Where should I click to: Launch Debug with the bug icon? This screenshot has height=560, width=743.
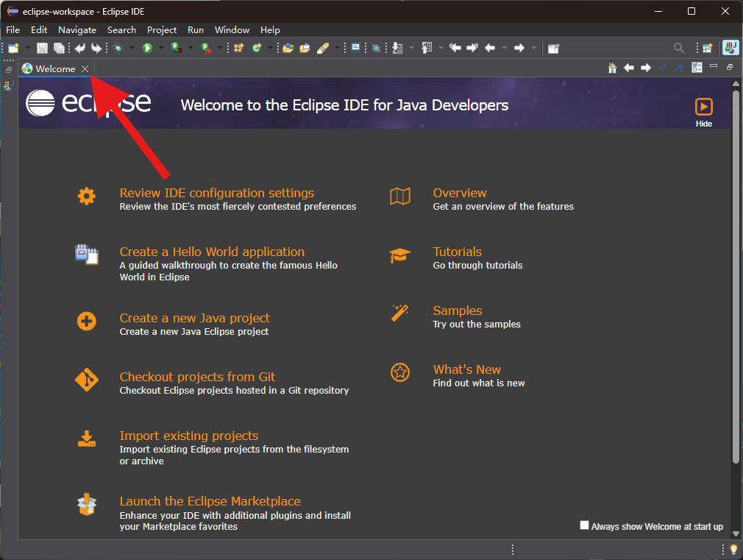(118, 48)
